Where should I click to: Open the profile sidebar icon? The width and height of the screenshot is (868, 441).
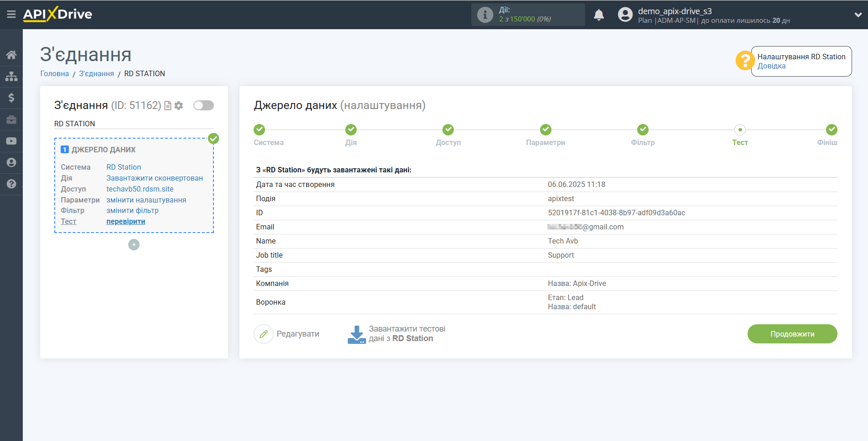(11, 162)
